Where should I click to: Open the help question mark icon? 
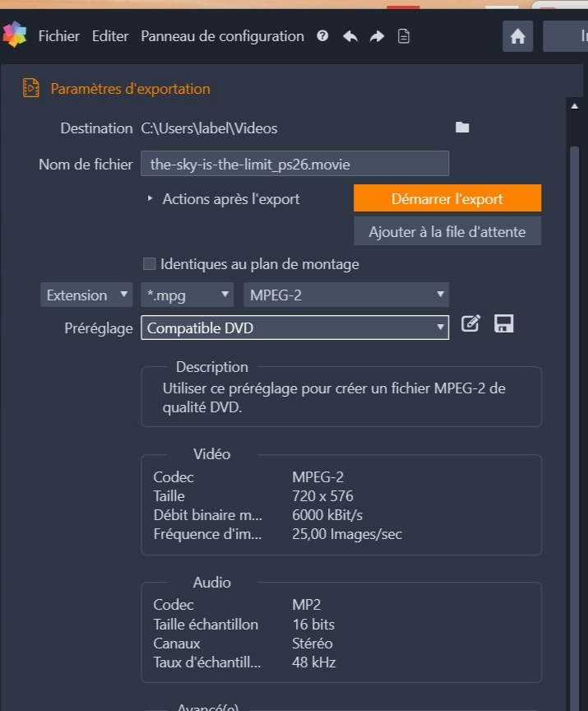pos(322,36)
